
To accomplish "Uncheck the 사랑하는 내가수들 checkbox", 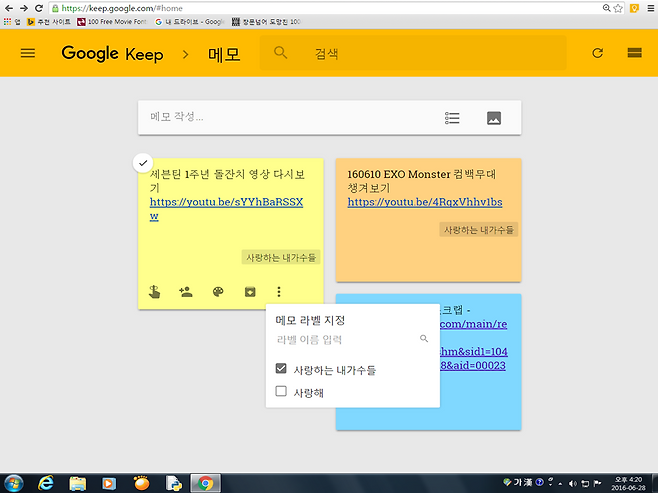I will tap(281, 368).
